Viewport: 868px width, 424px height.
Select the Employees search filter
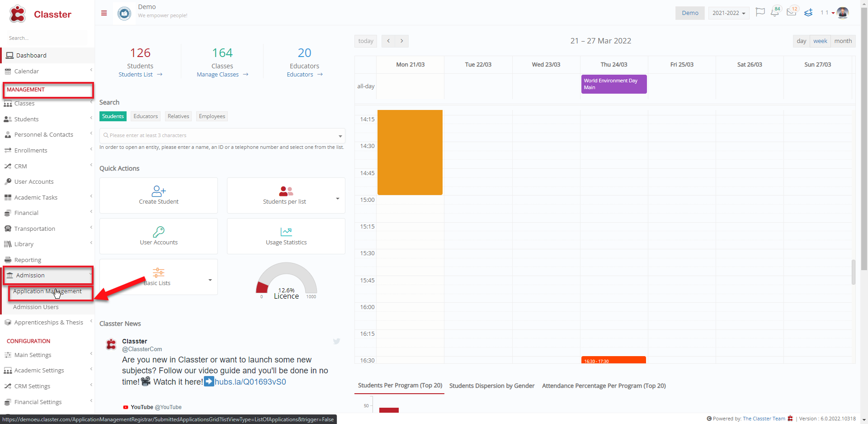point(212,116)
